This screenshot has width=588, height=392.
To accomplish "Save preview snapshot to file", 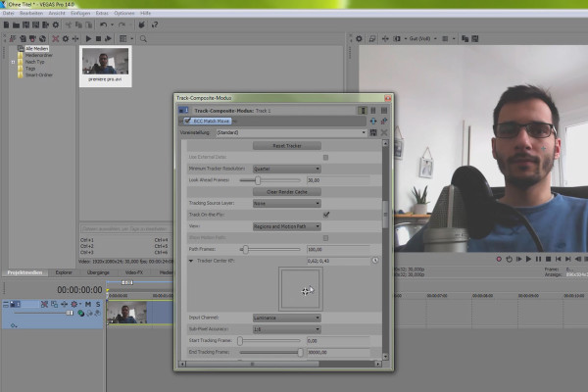I will tap(475, 38).
